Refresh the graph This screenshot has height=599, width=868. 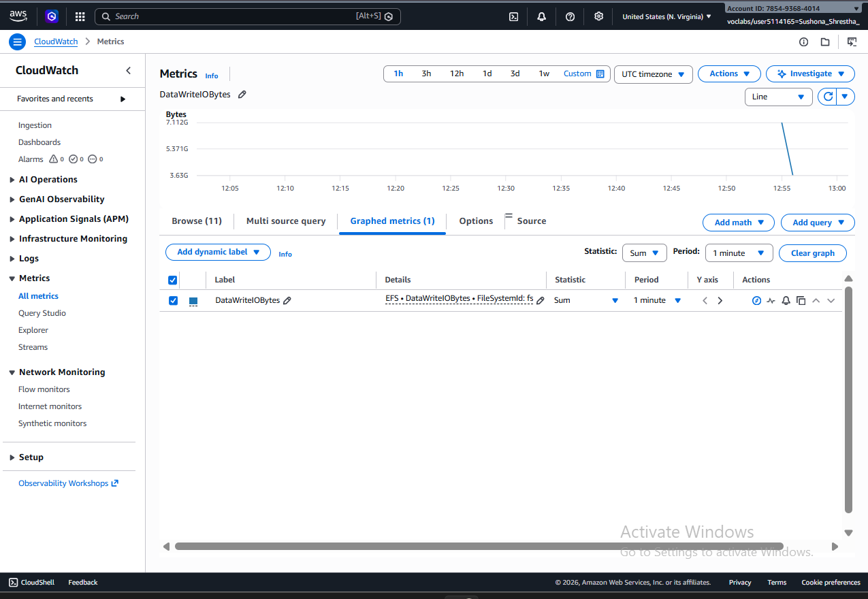(x=828, y=97)
